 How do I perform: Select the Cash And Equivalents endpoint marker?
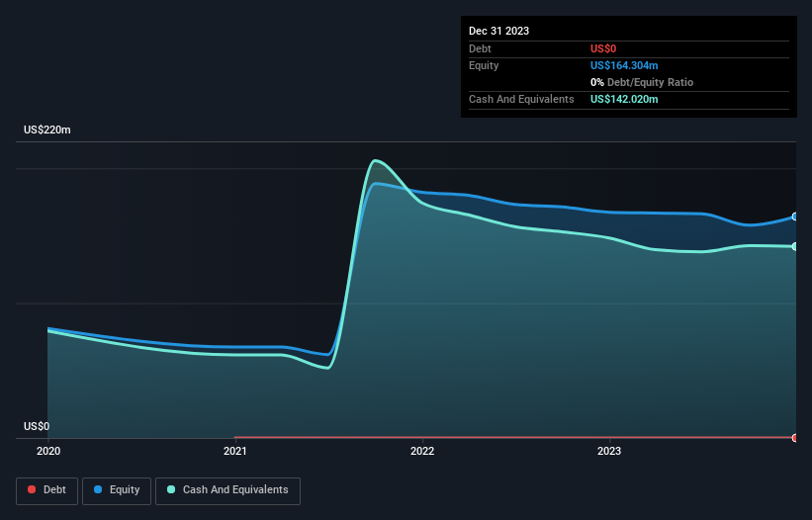(x=795, y=246)
